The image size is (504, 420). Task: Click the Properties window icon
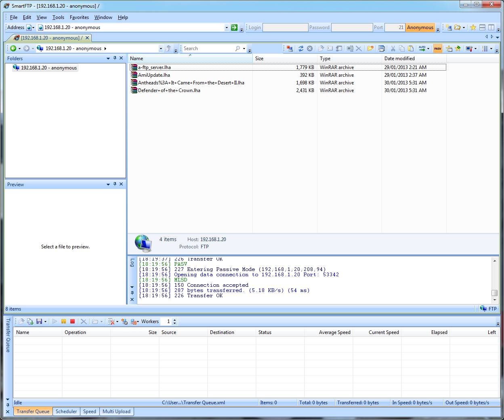[382, 48]
